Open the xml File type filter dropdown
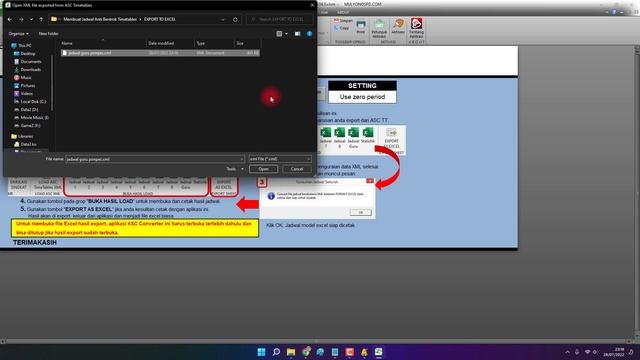Image resolution: width=640 pixels, height=360 pixels. click(280, 159)
